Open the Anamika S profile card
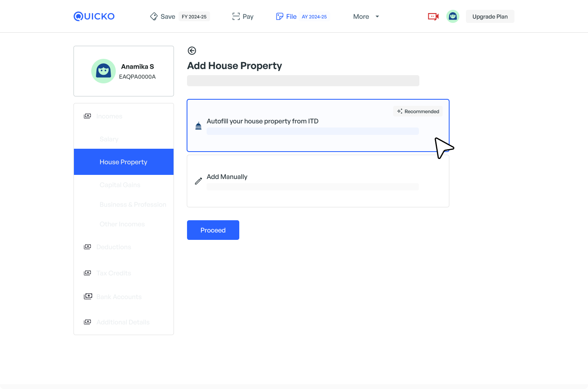The image size is (588, 389). tap(124, 71)
